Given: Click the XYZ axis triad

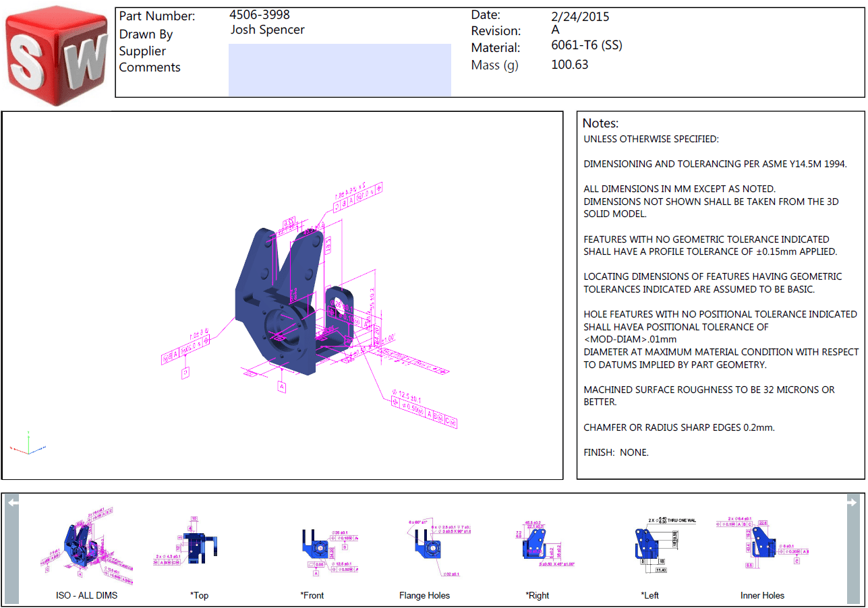Looking at the screenshot, I should tap(28, 444).
